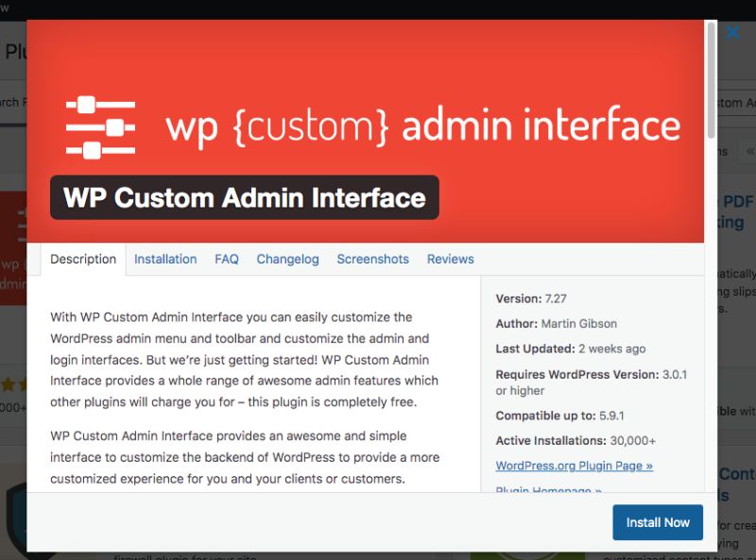The width and height of the screenshot is (756, 560).
Task: Open the WordPress.org Plugin Page link
Action: (x=574, y=466)
